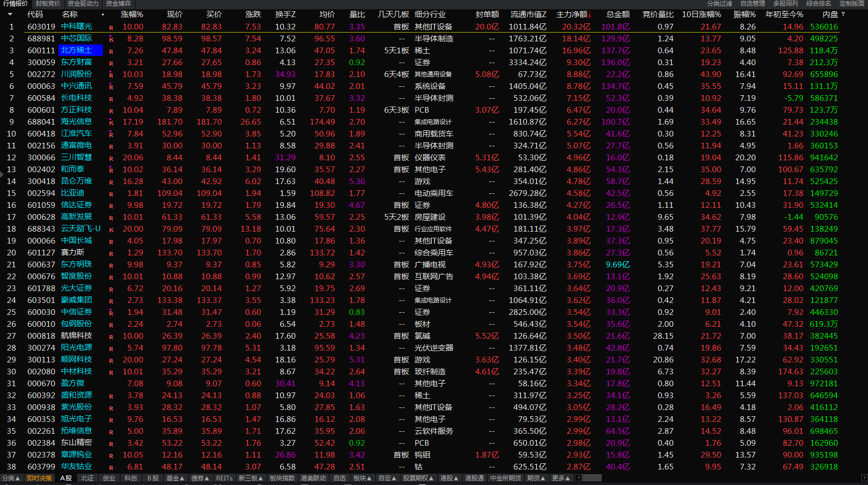
Task: Click stock code 688041
Action: pyautogui.click(x=41, y=122)
